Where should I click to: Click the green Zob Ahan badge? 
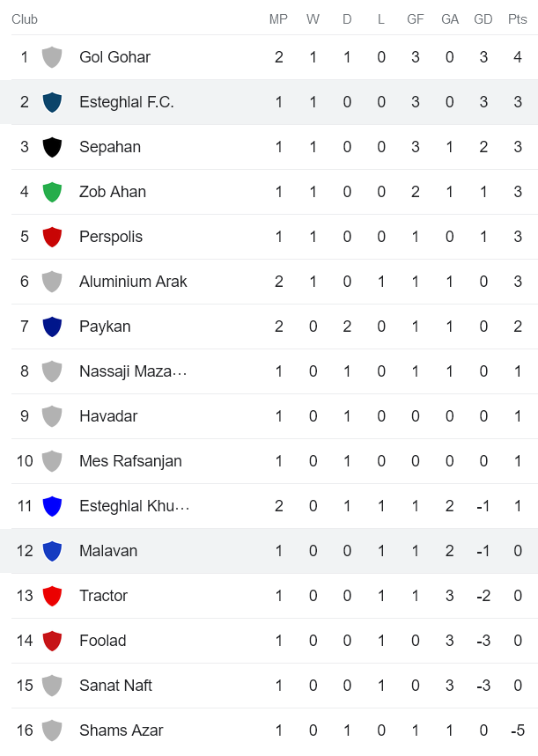pos(52,192)
